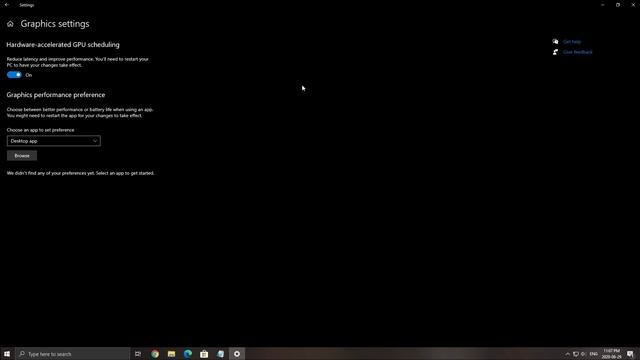640x360 pixels.
Task: Click the ENG language indicator
Action: 594,354
